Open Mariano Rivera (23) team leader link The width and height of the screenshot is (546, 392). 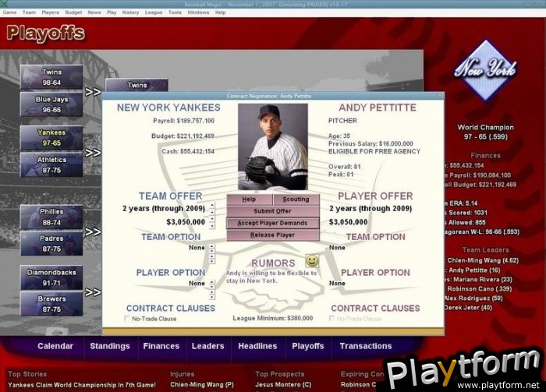tap(482, 279)
